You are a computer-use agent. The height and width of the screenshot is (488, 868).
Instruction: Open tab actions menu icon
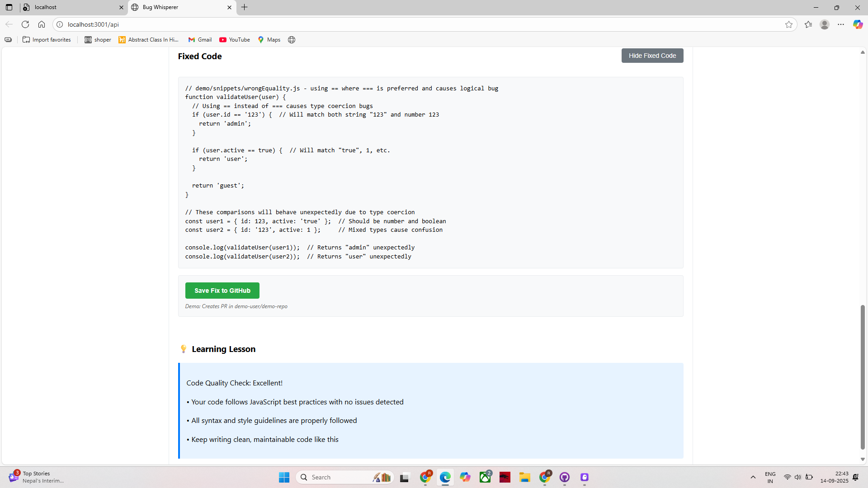[x=9, y=7]
